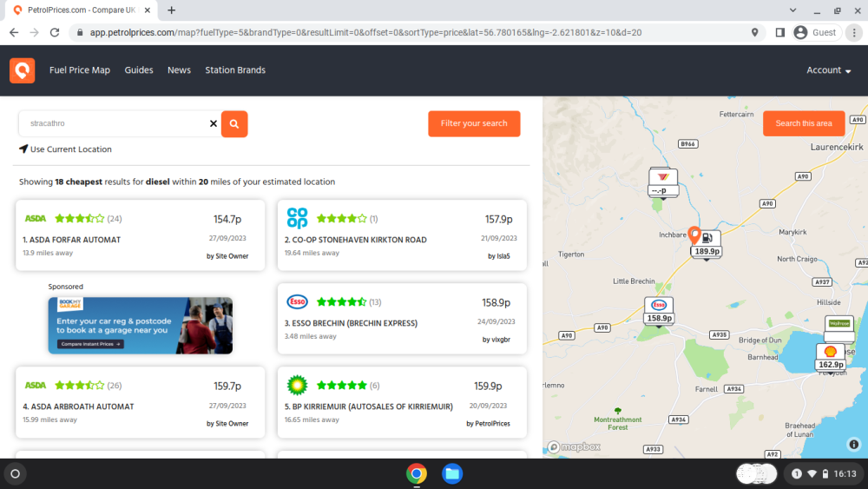Open the Compare Instant Prices sponsored button

91,344
